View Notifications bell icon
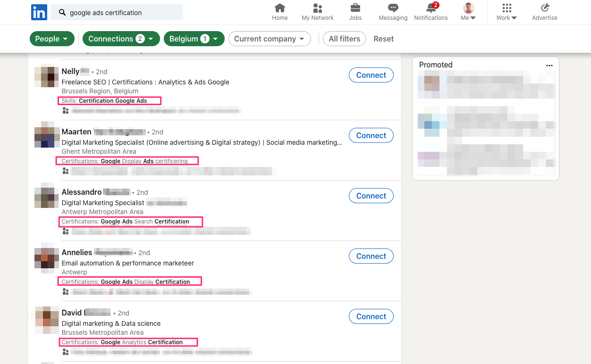This screenshot has height=364, width=591. point(431,8)
